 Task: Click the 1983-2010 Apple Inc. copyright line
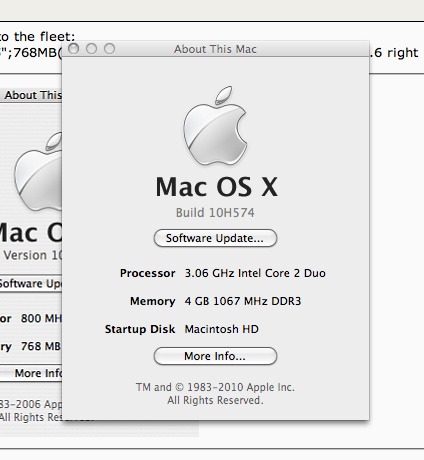point(215,387)
